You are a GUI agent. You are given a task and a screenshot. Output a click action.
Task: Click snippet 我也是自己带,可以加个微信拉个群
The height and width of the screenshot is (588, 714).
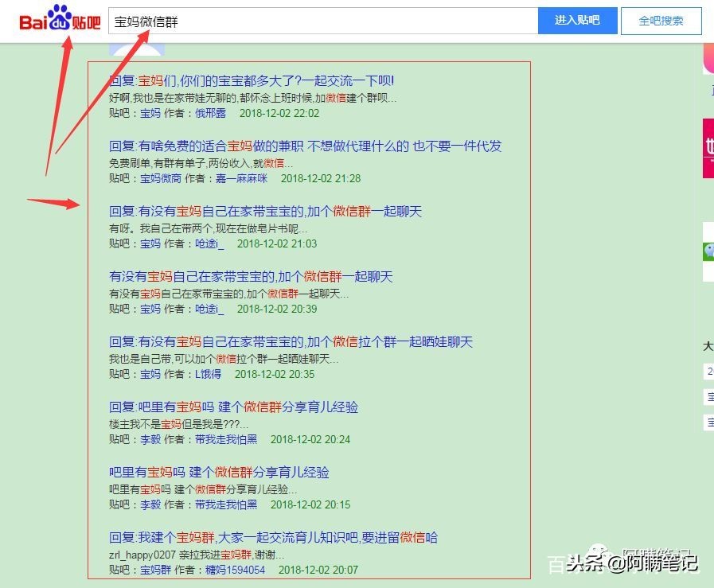tap(224, 359)
